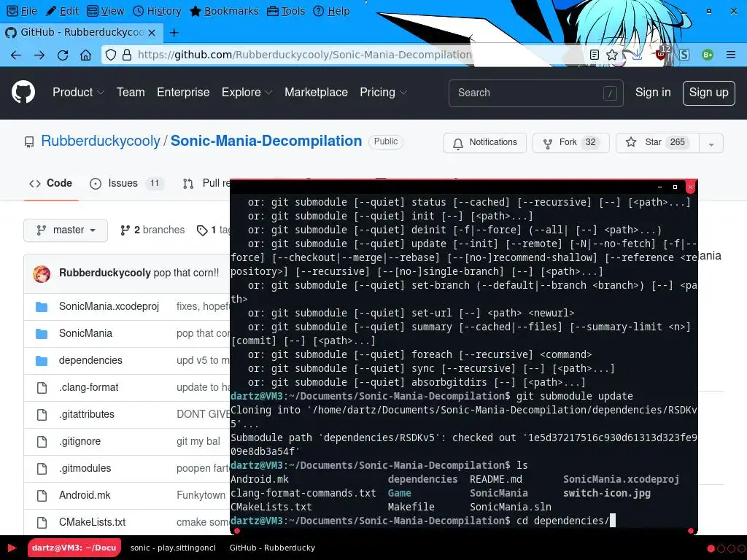Open a new browser tab with plus
This screenshot has height=560, width=747.
click(174, 32)
